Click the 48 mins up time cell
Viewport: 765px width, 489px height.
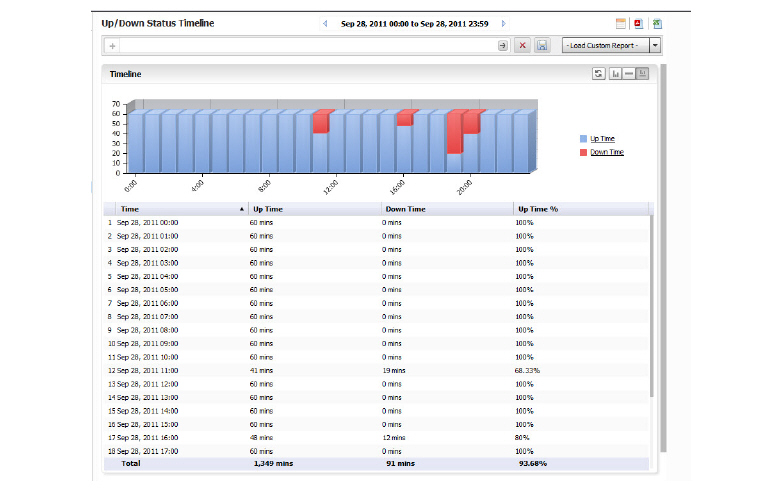(262, 438)
